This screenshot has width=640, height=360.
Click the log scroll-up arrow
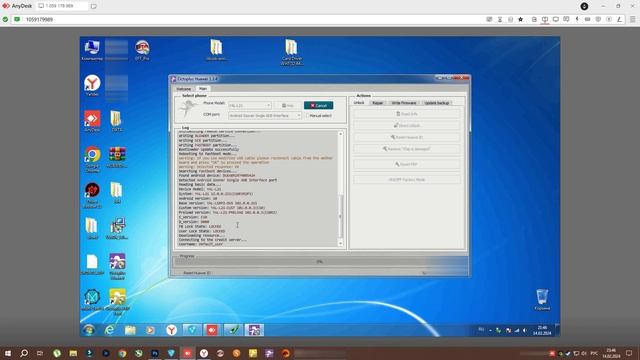340,134
